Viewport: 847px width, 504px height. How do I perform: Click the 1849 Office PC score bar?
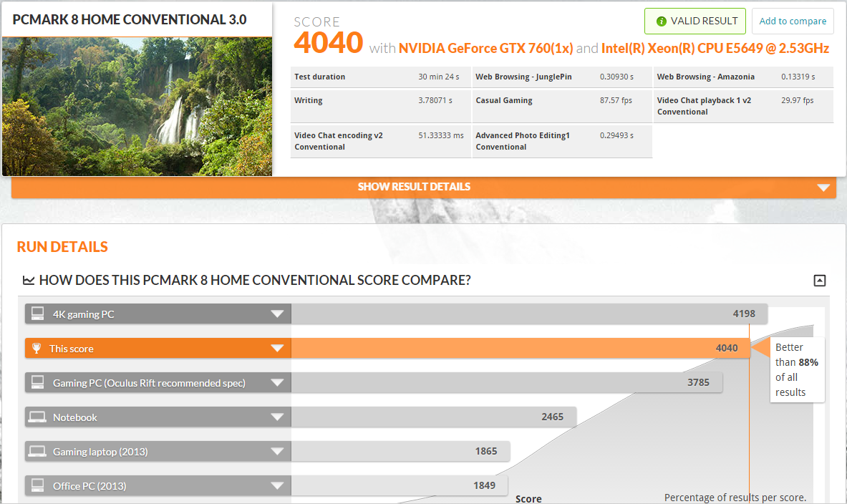[400, 485]
